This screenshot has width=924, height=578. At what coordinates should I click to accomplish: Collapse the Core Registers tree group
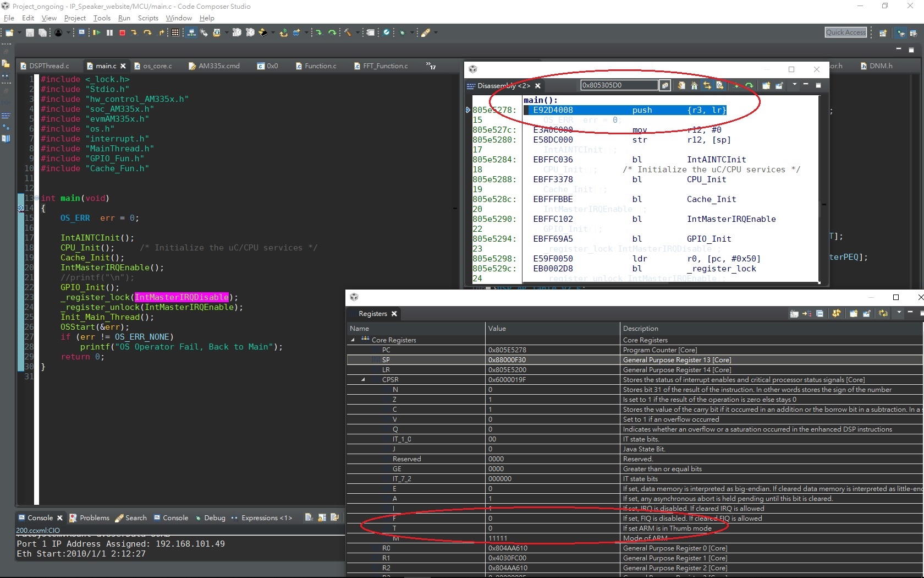pos(353,340)
